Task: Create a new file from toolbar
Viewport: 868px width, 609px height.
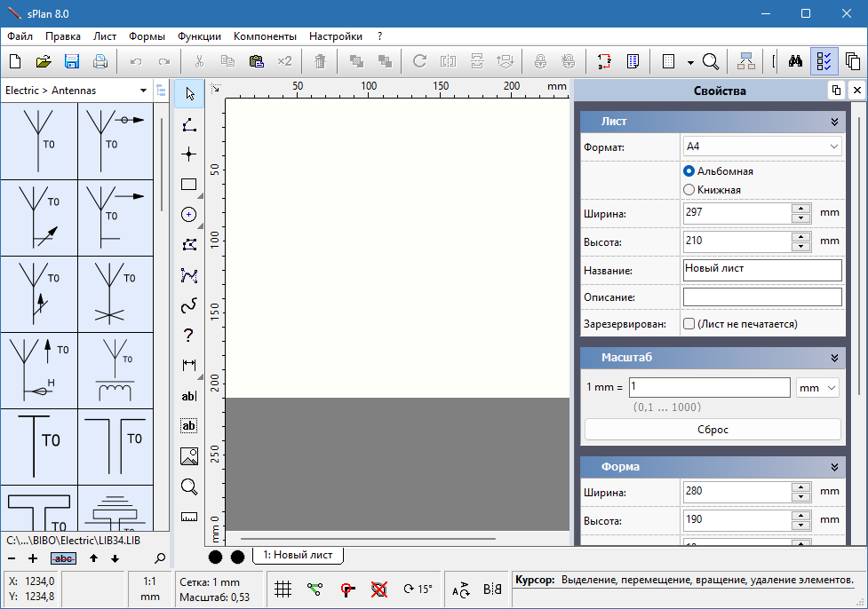Action: pyautogui.click(x=15, y=61)
